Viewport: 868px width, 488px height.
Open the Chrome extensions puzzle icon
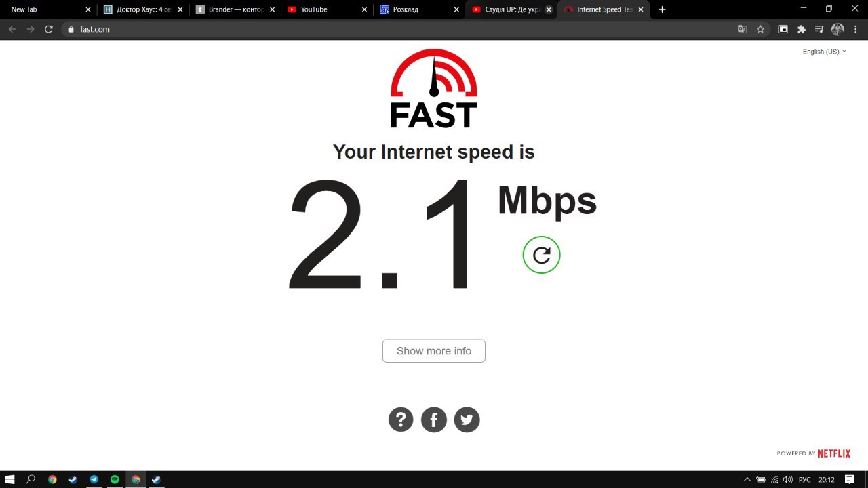[x=801, y=29]
